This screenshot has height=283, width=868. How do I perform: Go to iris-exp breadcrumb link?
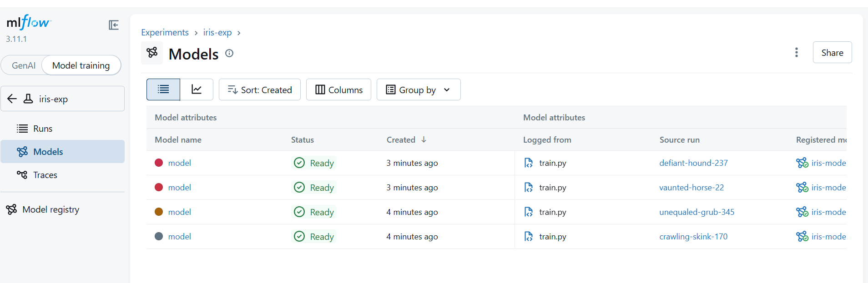coord(217,32)
